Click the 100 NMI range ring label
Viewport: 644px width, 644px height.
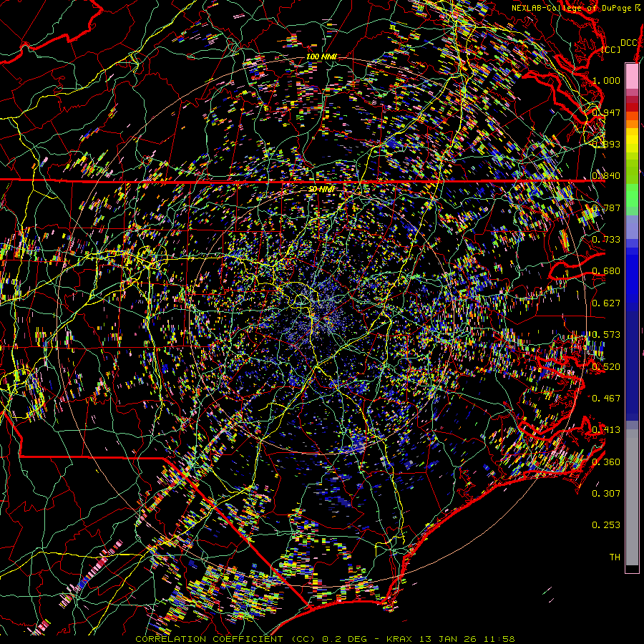tap(321, 57)
